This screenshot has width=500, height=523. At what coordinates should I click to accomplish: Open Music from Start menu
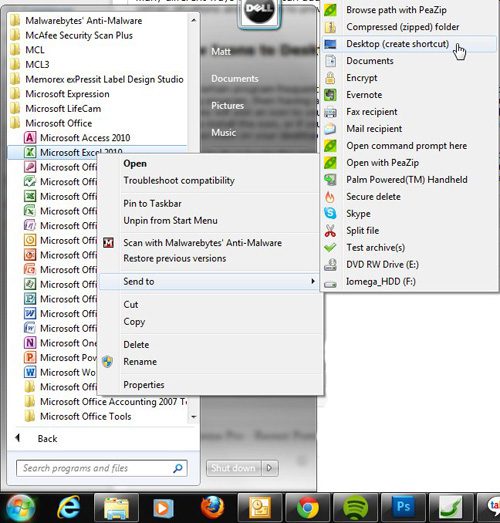point(223,132)
